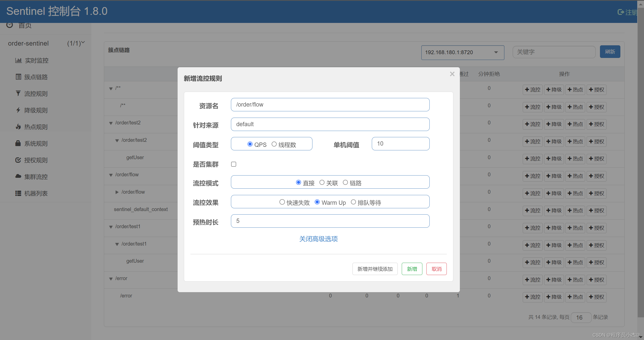The width and height of the screenshot is (644, 340).
Task: Collapse the nested /order/test2 node
Action: [x=117, y=141]
